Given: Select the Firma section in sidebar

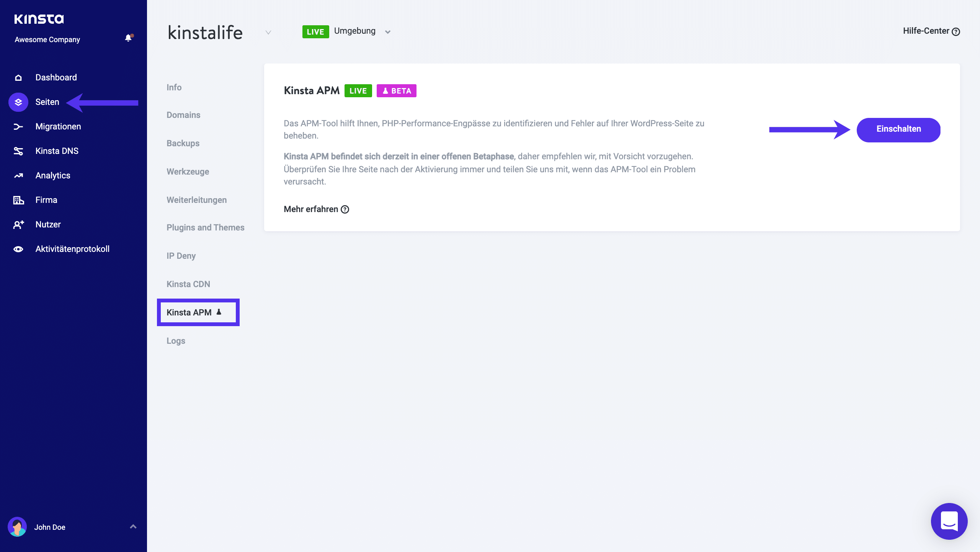Looking at the screenshot, I should pos(46,200).
